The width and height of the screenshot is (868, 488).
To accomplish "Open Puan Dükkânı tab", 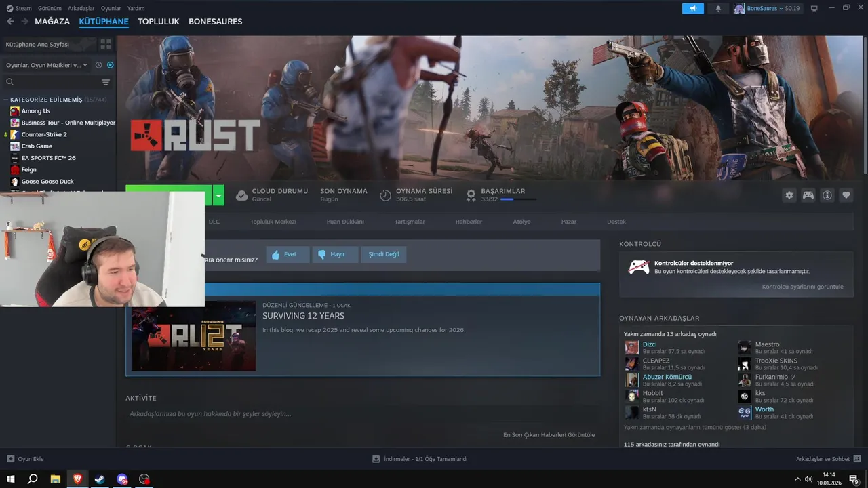I will click(345, 222).
